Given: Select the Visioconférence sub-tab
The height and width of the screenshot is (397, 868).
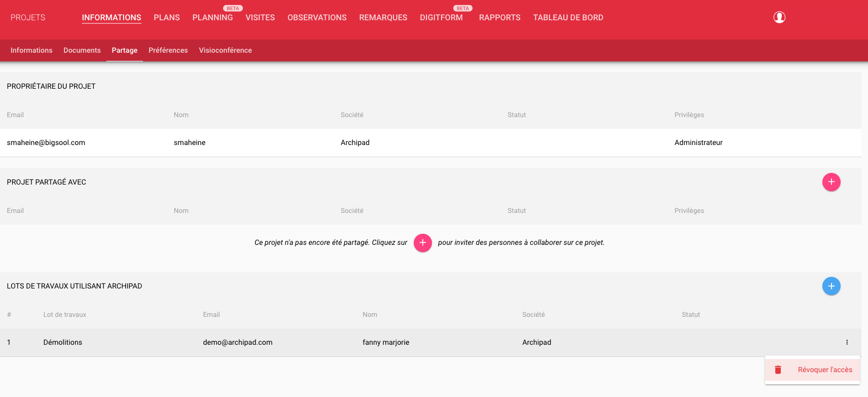Looking at the screenshot, I should tap(225, 50).
